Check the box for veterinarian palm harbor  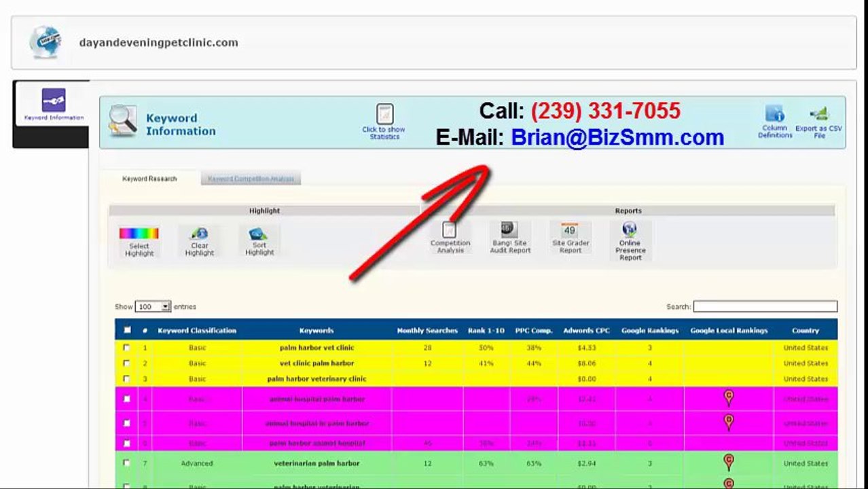[126, 463]
